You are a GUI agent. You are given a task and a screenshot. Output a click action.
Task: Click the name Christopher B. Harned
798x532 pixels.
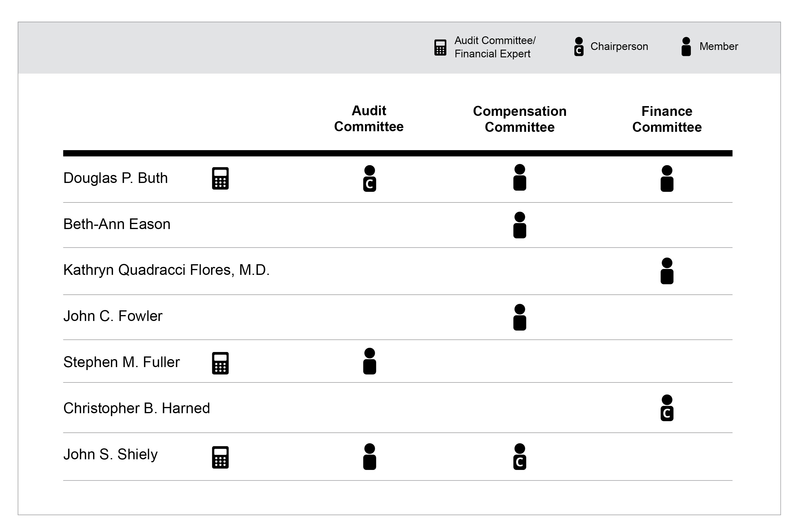pos(136,408)
